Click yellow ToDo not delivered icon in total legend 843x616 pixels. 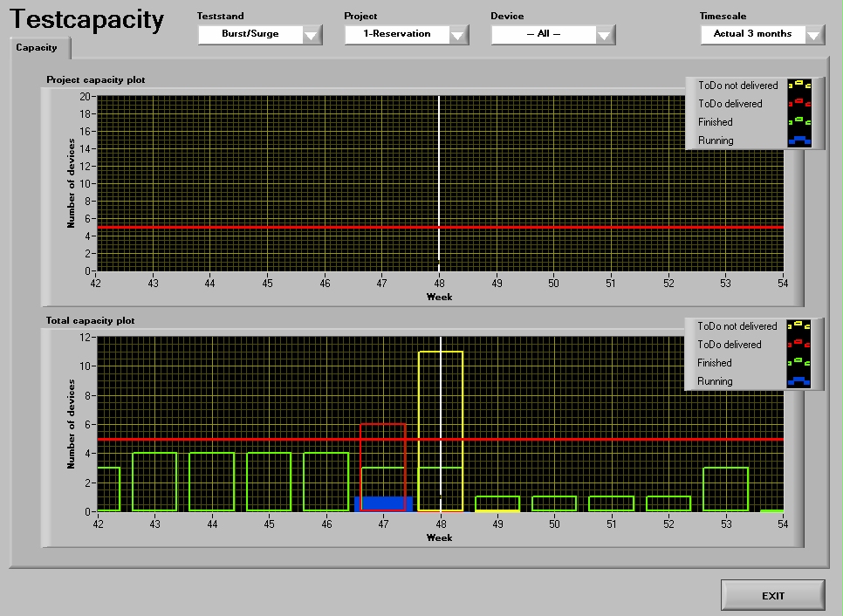798,325
